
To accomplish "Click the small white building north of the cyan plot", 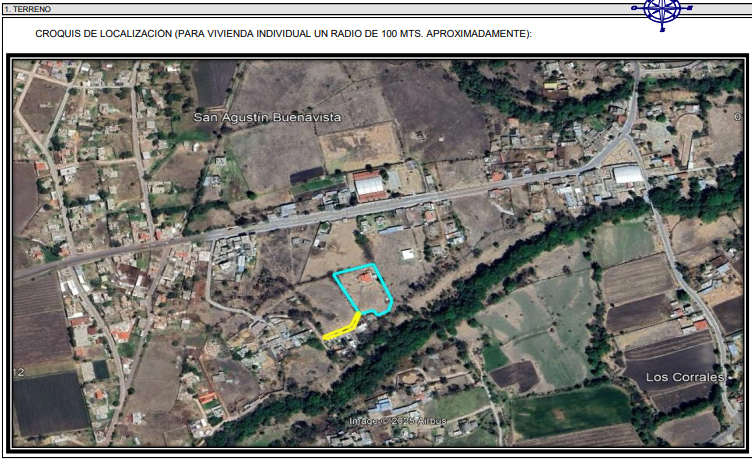I will click(x=407, y=254).
